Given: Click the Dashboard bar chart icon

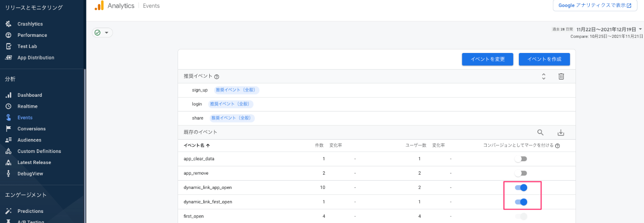Looking at the screenshot, I should pos(8,95).
